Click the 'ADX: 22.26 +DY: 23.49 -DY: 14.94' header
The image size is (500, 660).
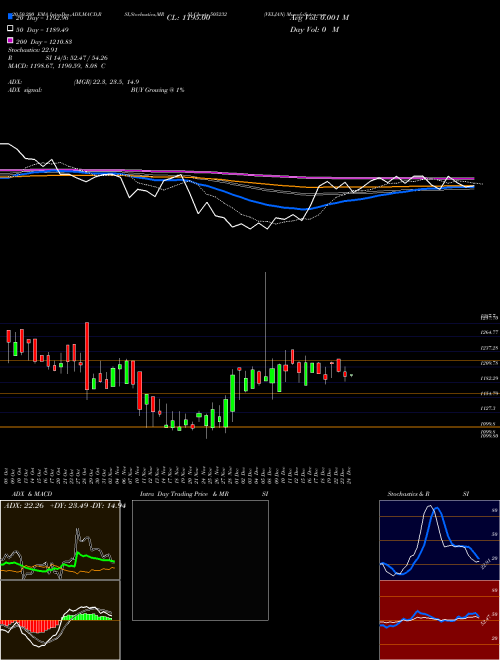tap(65, 506)
